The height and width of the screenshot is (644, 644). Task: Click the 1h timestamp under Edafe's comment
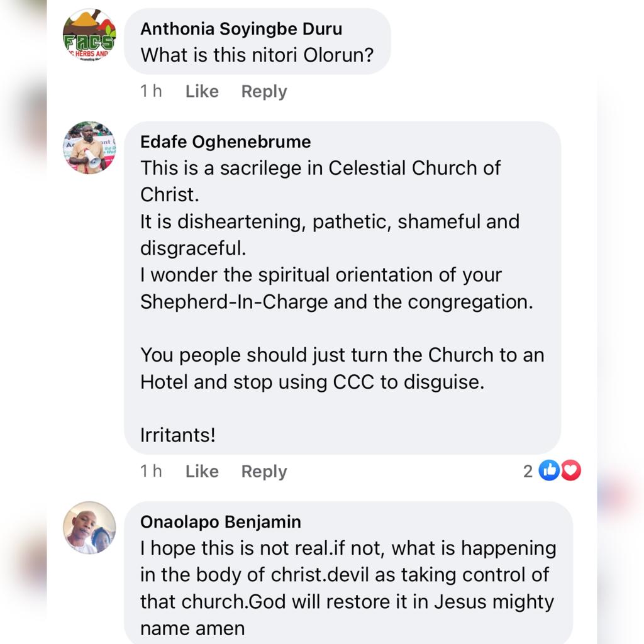(151, 471)
